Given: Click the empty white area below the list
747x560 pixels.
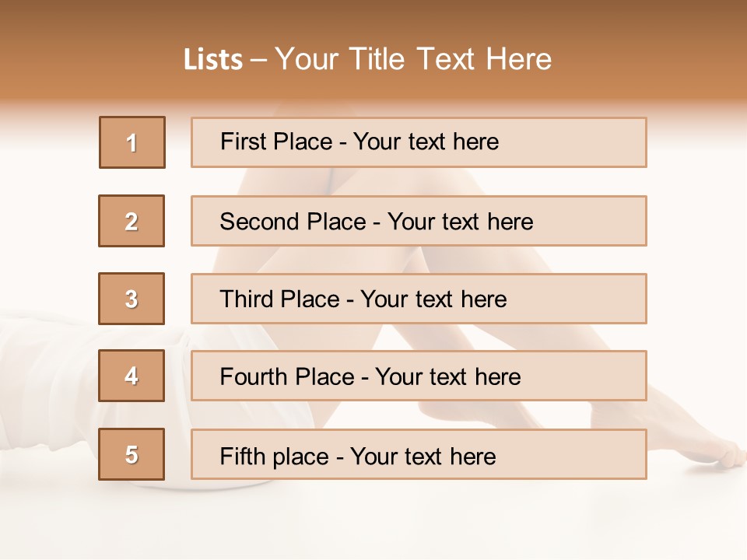Looking at the screenshot, I should click(373, 521).
